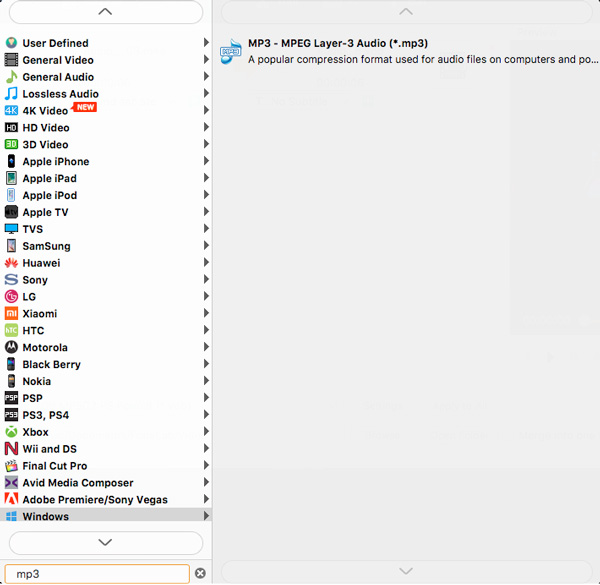The height and width of the screenshot is (585, 600).
Task: Expand General Audio submenu arrow
Action: pos(206,76)
